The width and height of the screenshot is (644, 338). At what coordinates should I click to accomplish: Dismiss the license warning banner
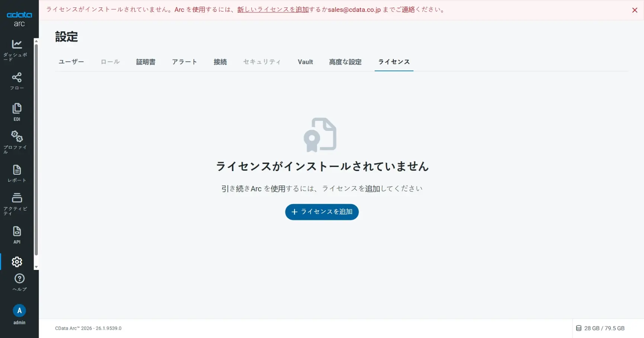pyautogui.click(x=635, y=10)
